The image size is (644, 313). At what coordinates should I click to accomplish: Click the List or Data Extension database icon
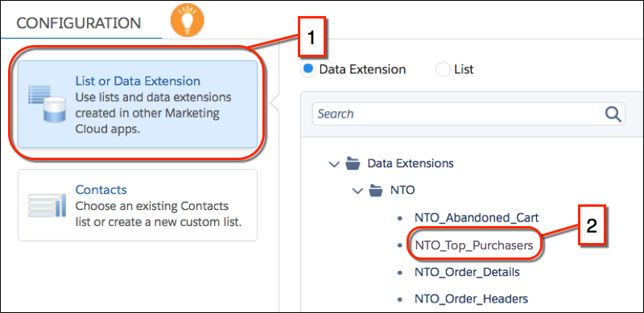47,105
